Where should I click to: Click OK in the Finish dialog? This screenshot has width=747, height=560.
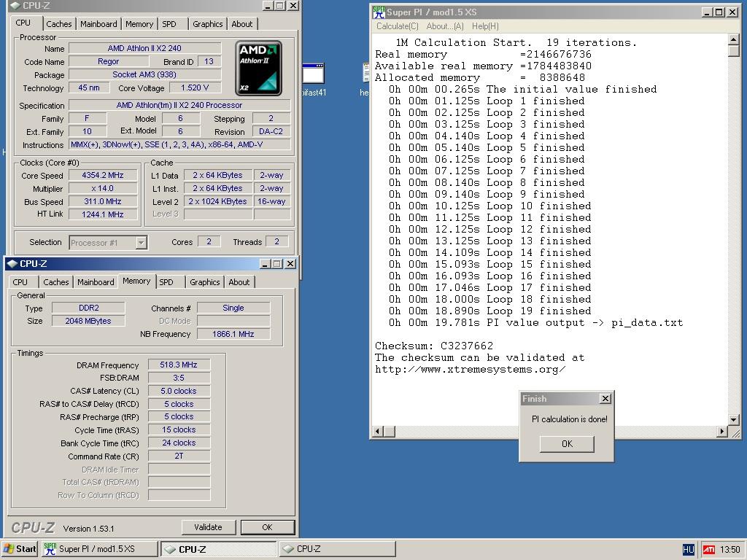pyautogui.click(x=567, y=444)
